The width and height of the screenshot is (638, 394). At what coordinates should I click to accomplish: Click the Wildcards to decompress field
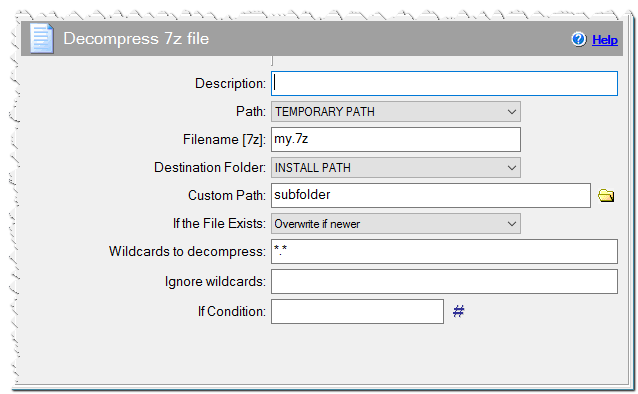pos(444,251)
